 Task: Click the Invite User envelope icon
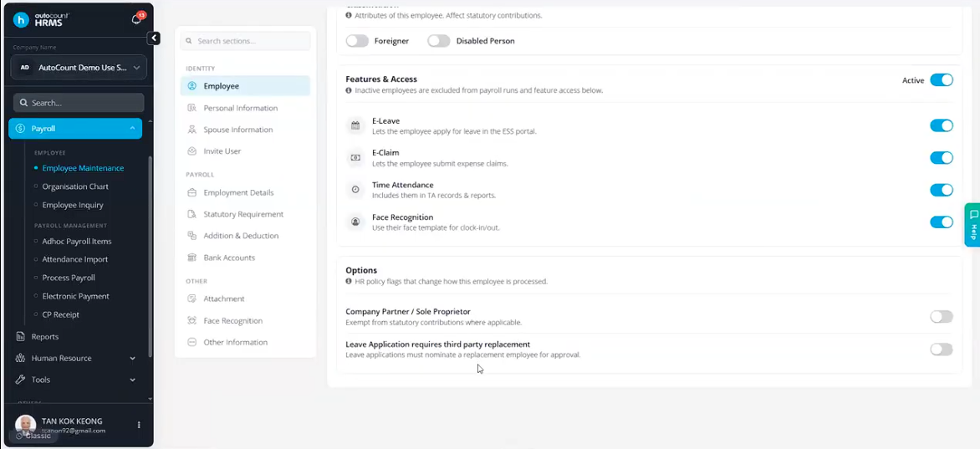pos(191,151)
